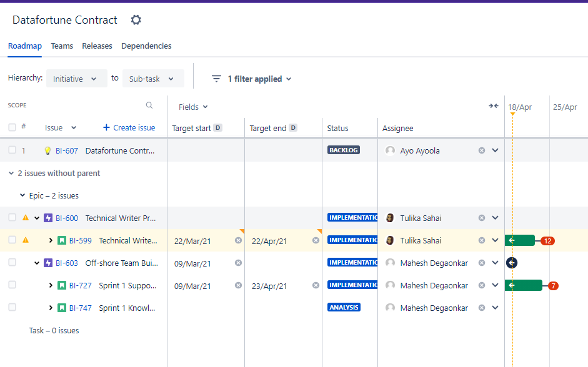Switch to the Roadmap tab
The height and width of the screenshot is (367, 588).
[x=25, y=46]
